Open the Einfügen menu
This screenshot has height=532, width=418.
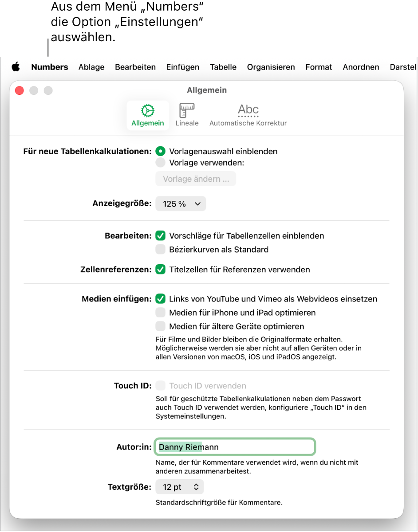click(x=183, y=67)
